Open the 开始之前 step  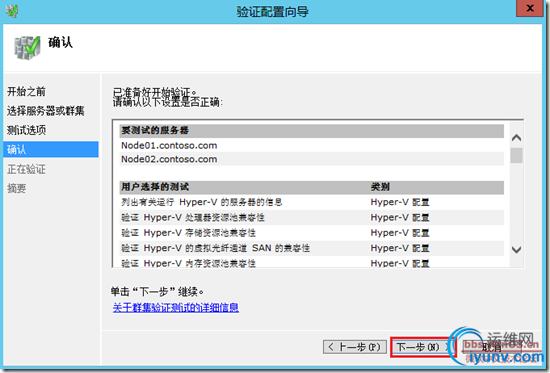[x=26, y=92]
